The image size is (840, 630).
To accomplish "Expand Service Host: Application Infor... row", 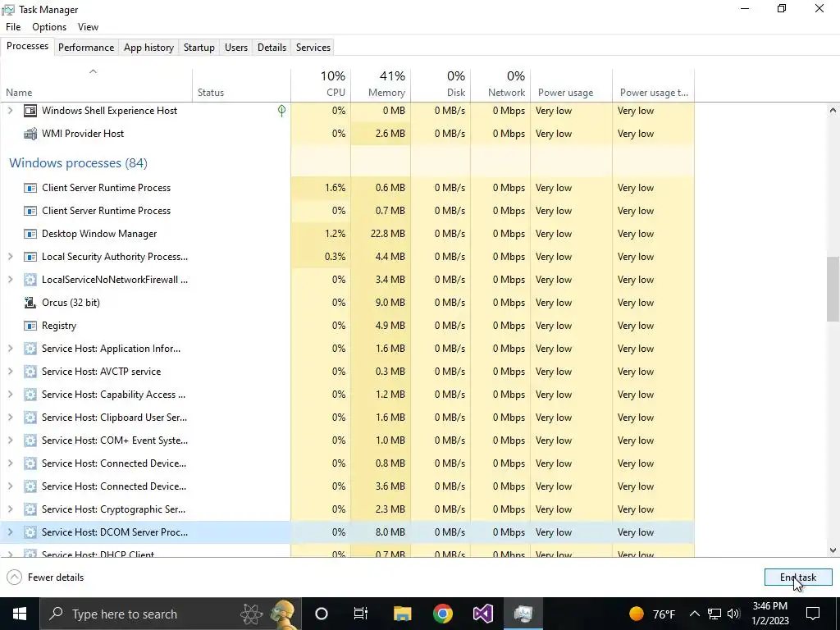I will click(x=10, y=349).
